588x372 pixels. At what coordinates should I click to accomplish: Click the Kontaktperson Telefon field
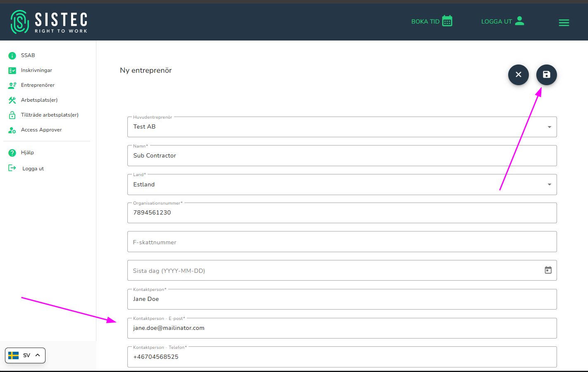[342, 357]
